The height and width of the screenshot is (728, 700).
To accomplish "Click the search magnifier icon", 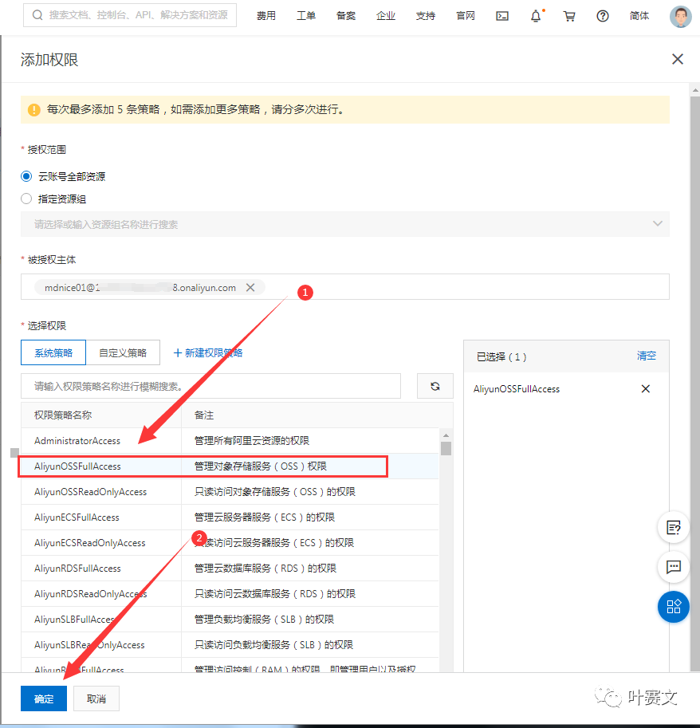I will (37, 15).
